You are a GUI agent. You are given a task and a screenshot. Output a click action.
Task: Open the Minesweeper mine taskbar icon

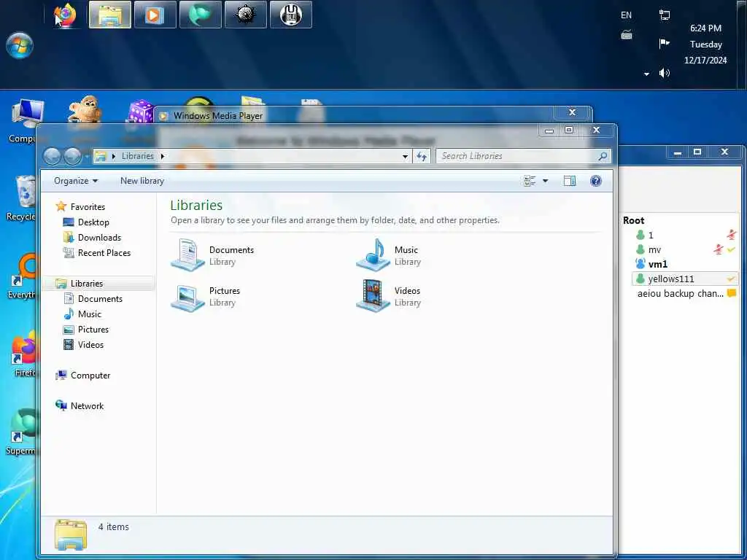pyautogui.click(x=246, y=15)
